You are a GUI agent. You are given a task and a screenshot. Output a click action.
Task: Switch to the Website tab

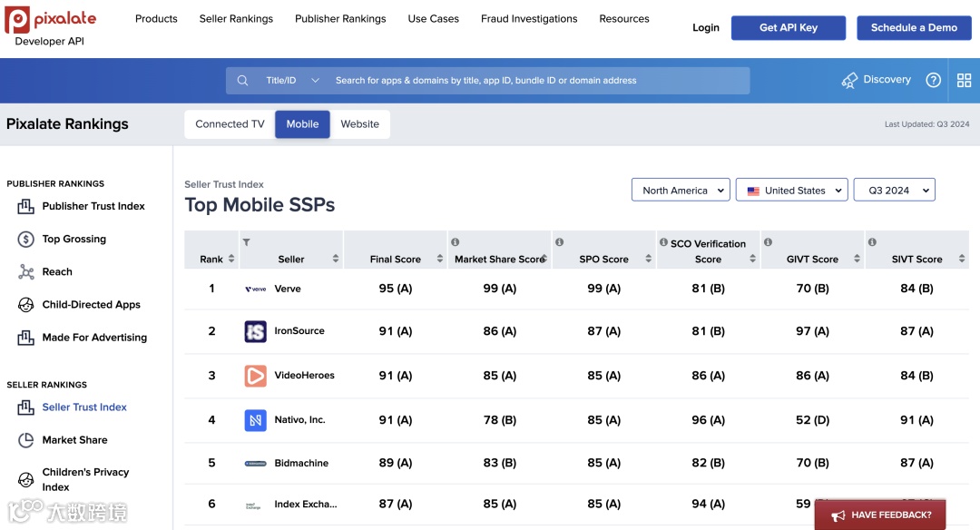(360, 123)
